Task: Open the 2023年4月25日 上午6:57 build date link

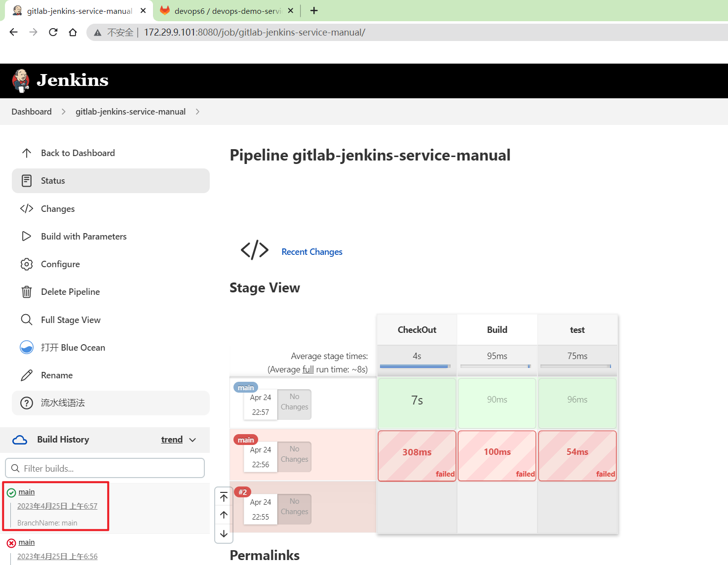Action: pos(57,506)
